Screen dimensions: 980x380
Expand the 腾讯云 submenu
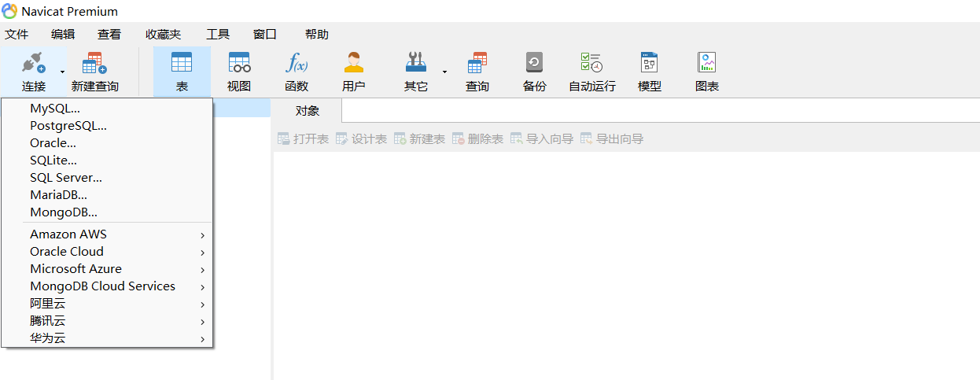tap(107, 321)
